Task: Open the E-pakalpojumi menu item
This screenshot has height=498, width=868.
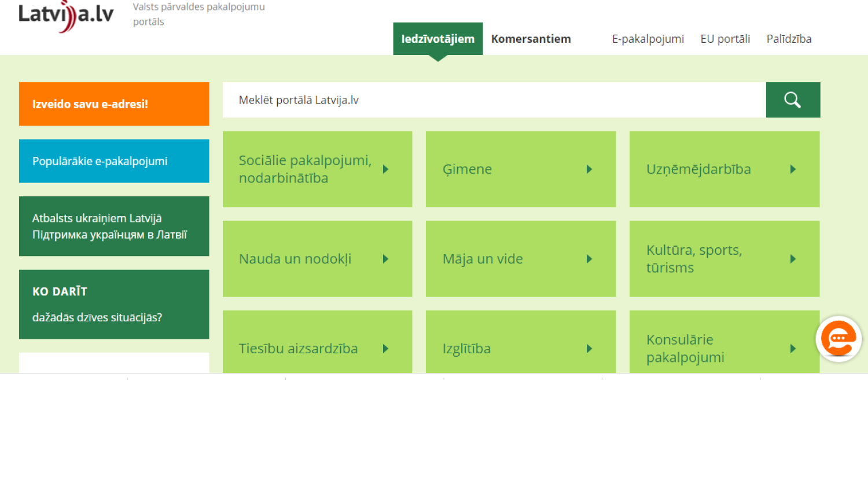Action: point(648,39)
